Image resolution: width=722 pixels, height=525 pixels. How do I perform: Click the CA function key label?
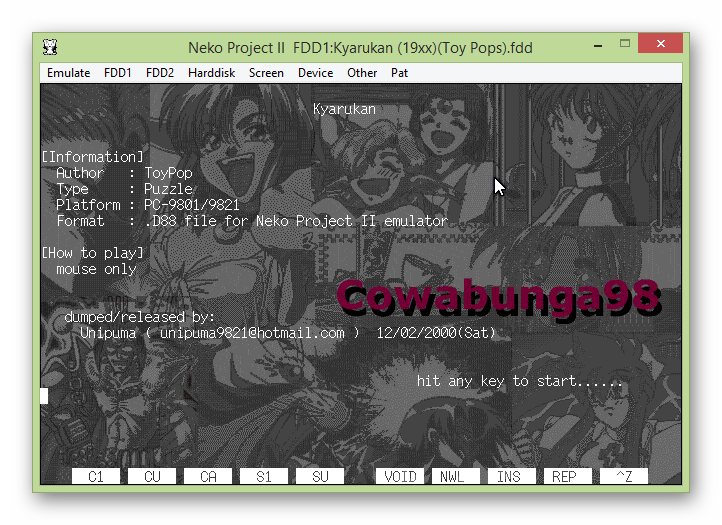tap(208, 476)
